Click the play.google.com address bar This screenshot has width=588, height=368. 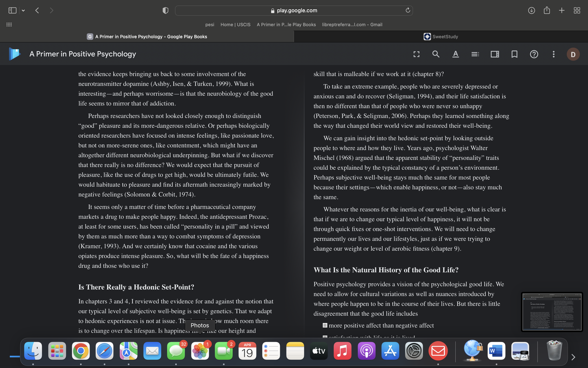[294, 10]
